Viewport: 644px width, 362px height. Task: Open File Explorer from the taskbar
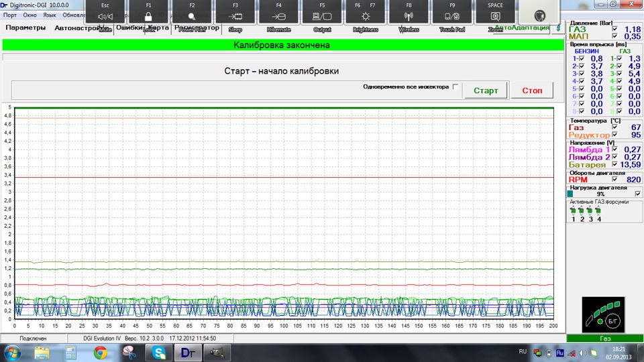tap(42, 353)
